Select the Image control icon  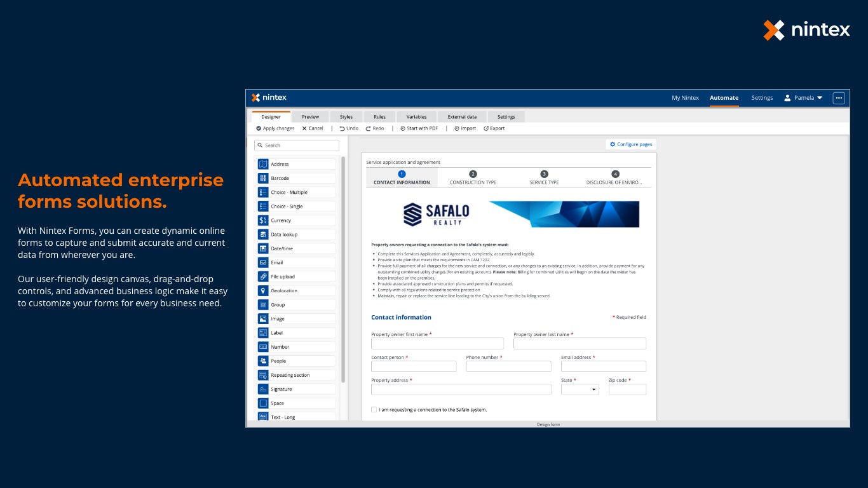(x=263, y=318)
